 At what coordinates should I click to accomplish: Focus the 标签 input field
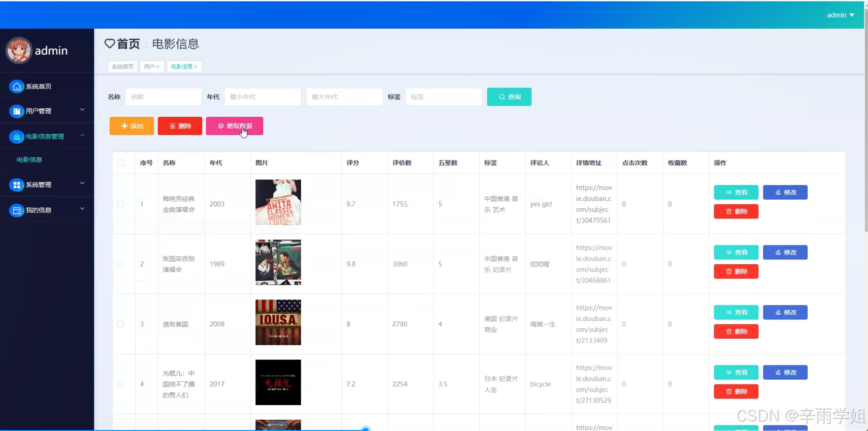point(443,97)
